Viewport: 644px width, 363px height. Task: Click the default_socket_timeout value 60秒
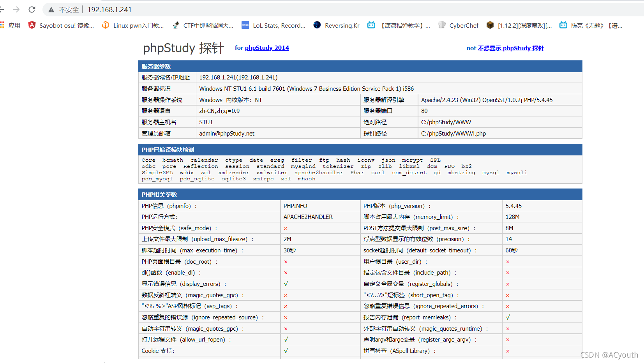(x=512, y=250)
